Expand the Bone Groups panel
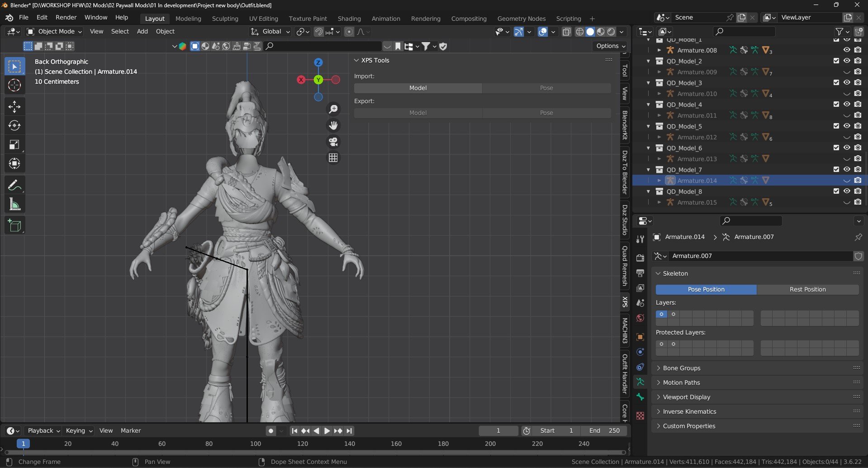The image size is (868, 468). 681,368
